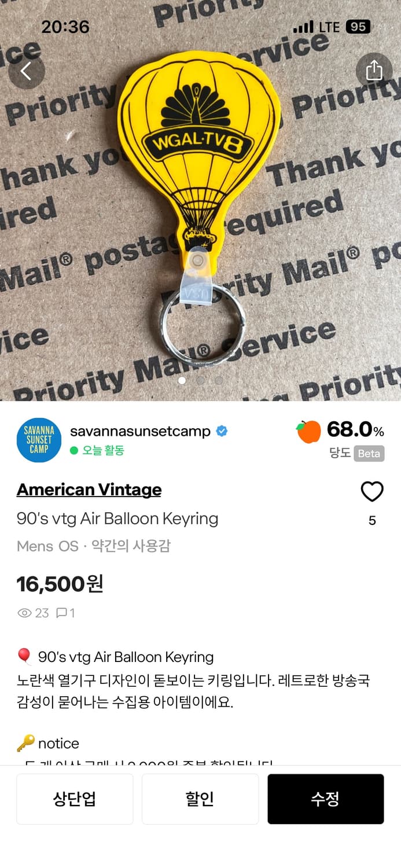
Task: Tap the orange fruit sweetness icon
Action: (x=309, y=432)
